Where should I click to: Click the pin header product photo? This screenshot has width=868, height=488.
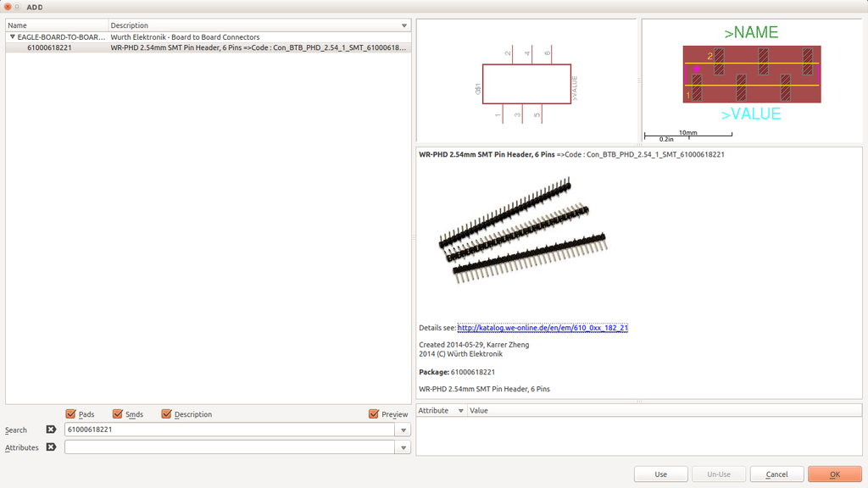pyautogui.click(x=522, y=230)
